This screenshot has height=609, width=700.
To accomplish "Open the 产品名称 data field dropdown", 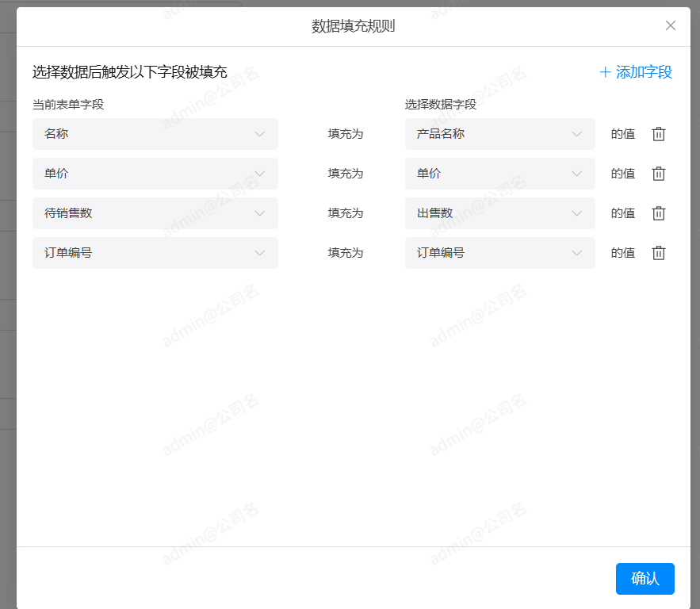I will pyautogui.click(x=499, y=134).
